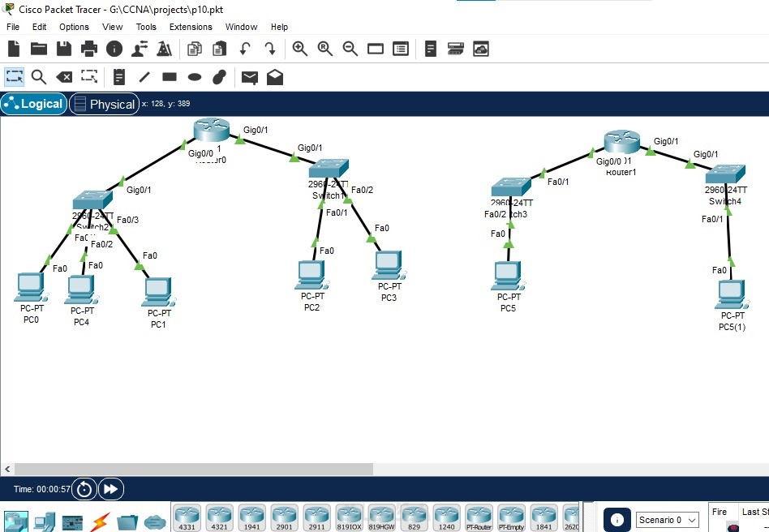The image size is (769, 532).
Task: Select the switch labeled 2960-24TT above PC5
Action: [511, 187]
